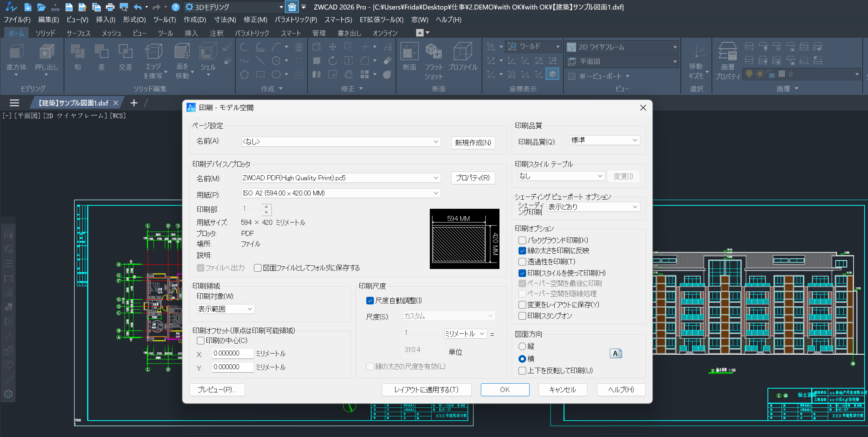Select the 縦 (portrait) orientation
The height and width of the screenshot is (437, 868).
click(x=522, y=346)
